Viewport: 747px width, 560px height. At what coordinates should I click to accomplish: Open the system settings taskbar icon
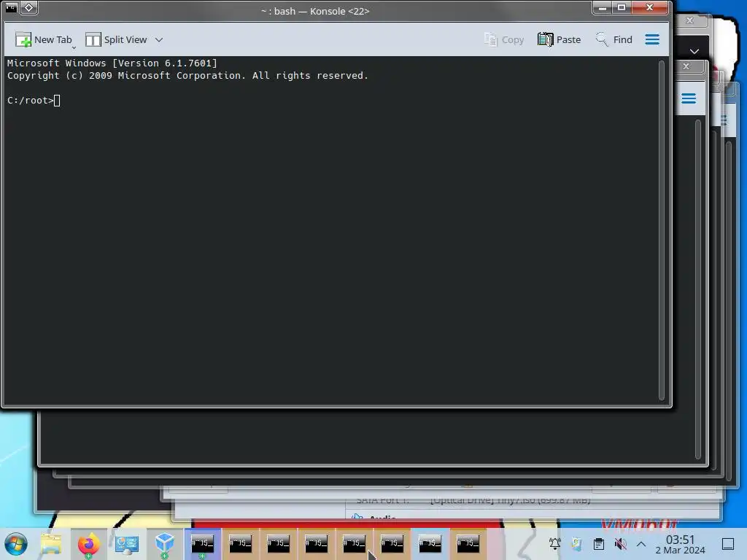tap(127, 544)
